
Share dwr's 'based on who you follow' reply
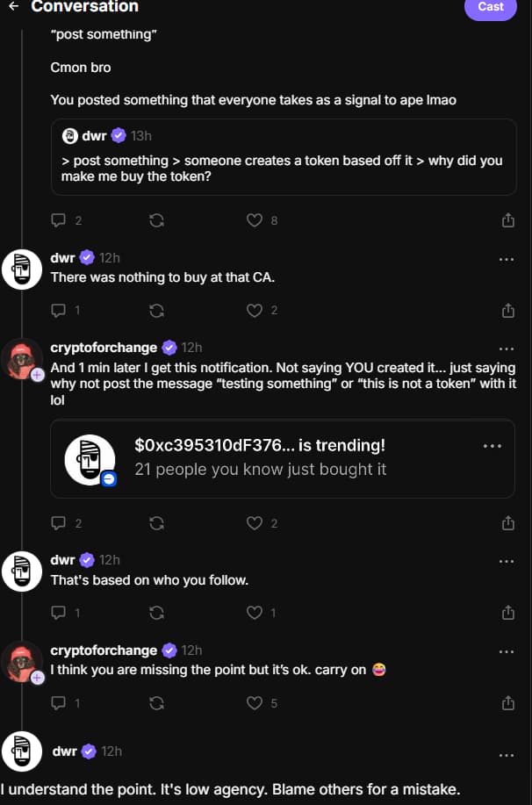tap(508, 612)
